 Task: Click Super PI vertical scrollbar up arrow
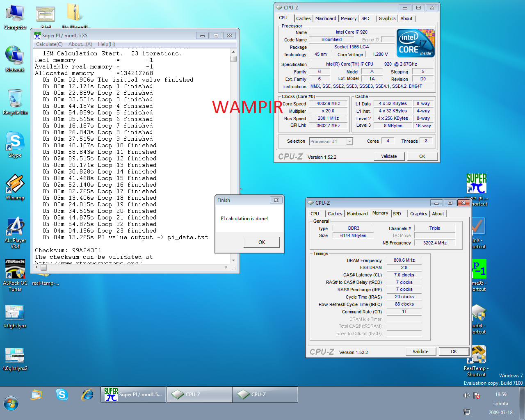pos(233,52)
